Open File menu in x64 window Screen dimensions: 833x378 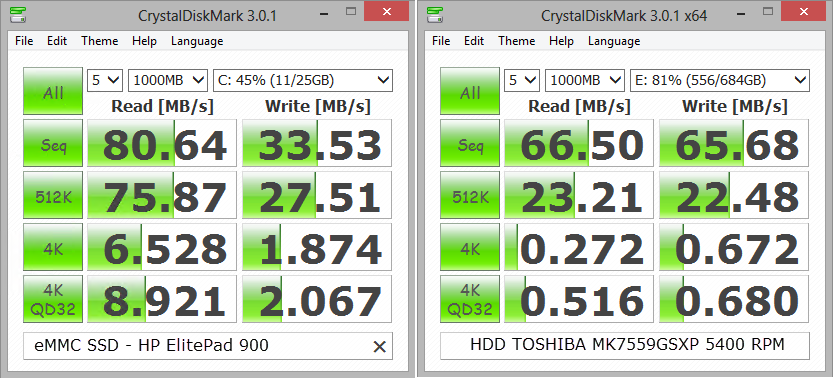click(x=441, y=41)
